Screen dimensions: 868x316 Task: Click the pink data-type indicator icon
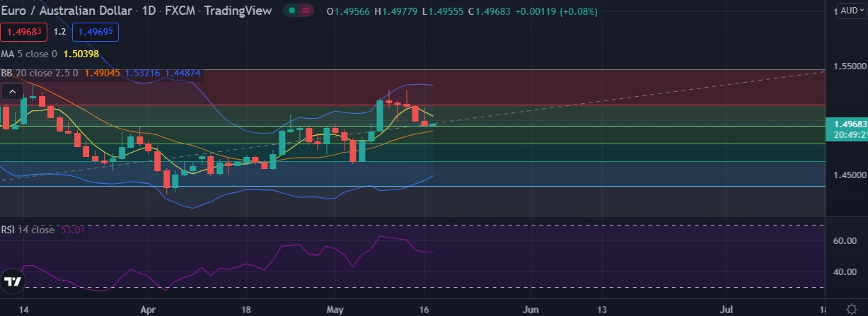point(306,11)
